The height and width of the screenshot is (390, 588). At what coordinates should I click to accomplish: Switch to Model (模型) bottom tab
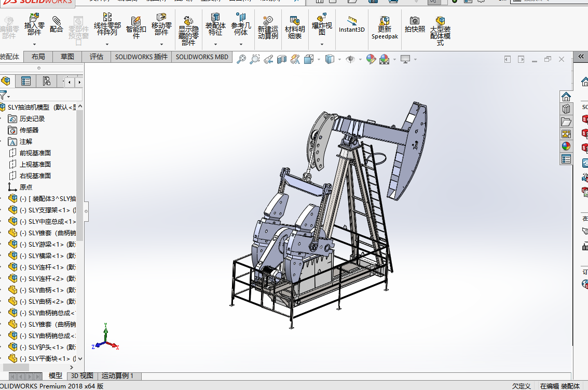click(x=56, y=376)
